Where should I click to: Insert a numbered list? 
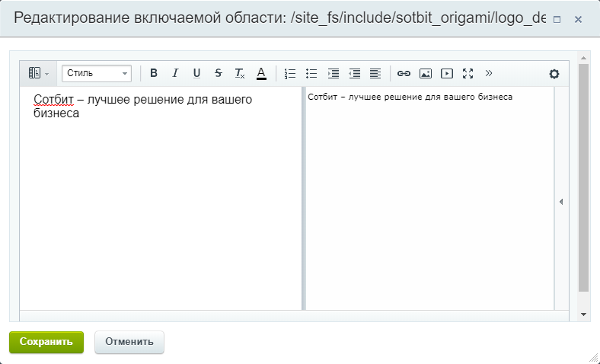(x=290, y=73)
